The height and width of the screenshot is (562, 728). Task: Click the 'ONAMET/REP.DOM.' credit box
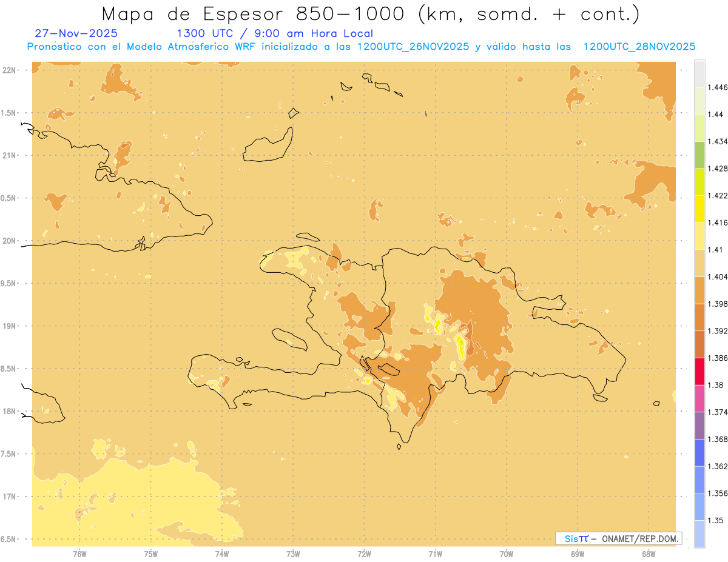(x=619, y=538)
